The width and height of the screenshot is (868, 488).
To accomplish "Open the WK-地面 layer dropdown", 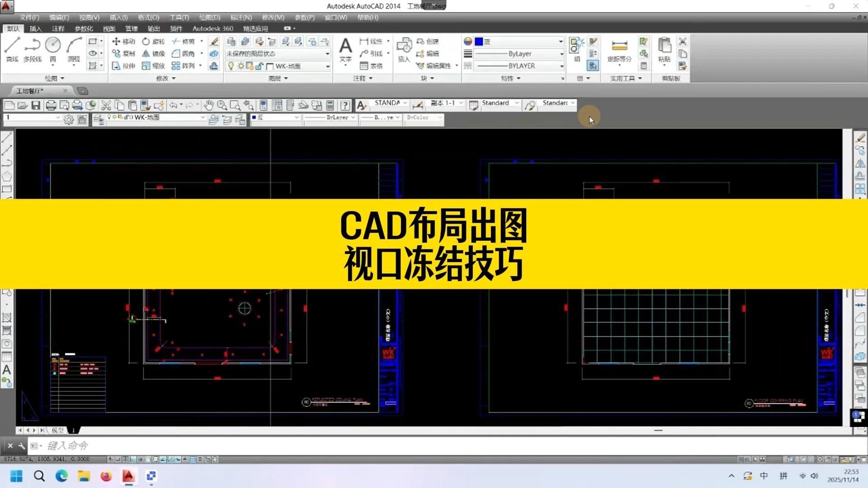I will pyautogui.click(x=327, y=66).
